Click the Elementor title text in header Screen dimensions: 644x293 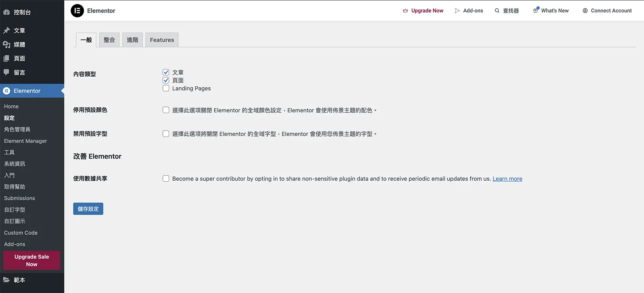point(101,11)
